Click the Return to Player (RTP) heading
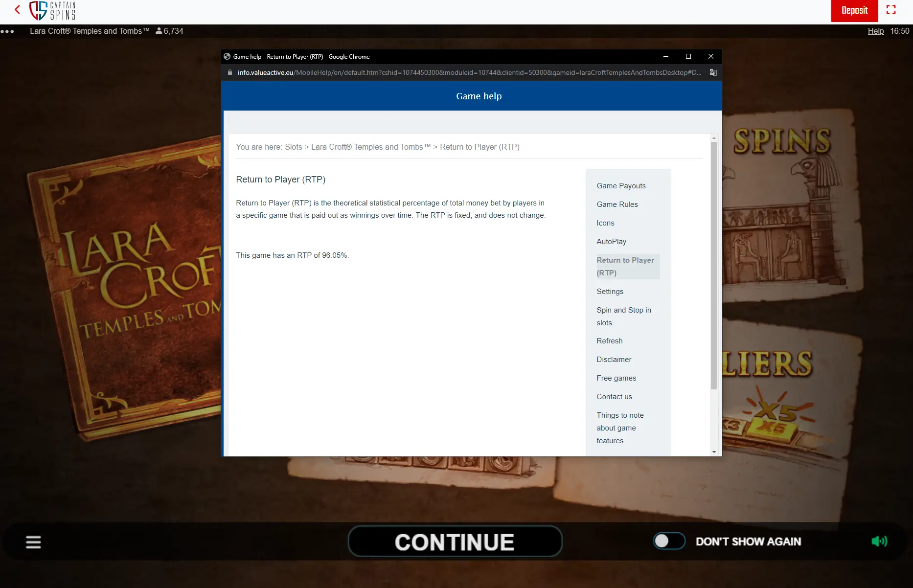Screen dimensions: 913x588 click(x=280, y=180)
